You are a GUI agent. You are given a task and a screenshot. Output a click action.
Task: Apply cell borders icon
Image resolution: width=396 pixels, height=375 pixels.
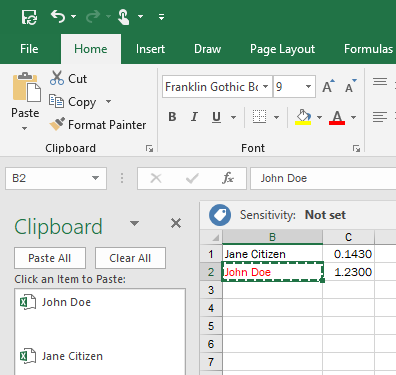(259, 117)
